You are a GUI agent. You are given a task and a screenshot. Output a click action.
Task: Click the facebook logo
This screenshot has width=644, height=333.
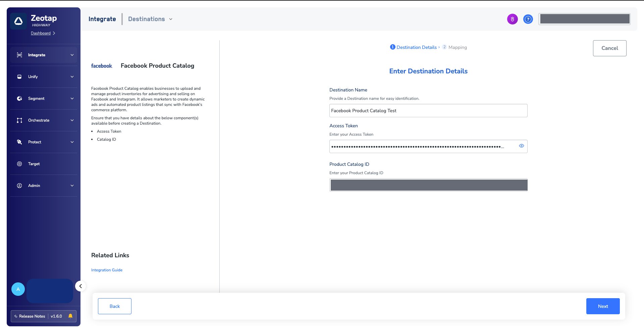[x=102, y=66]
